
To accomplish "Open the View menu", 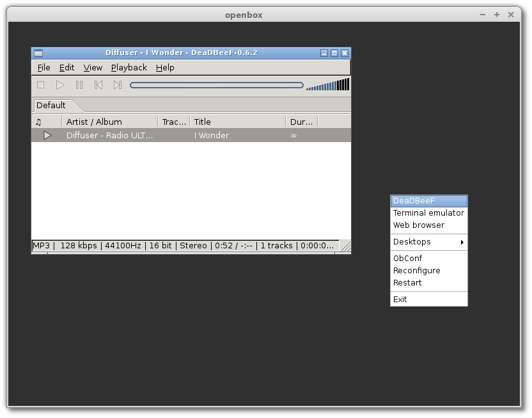I will click(x=93, y=68).
